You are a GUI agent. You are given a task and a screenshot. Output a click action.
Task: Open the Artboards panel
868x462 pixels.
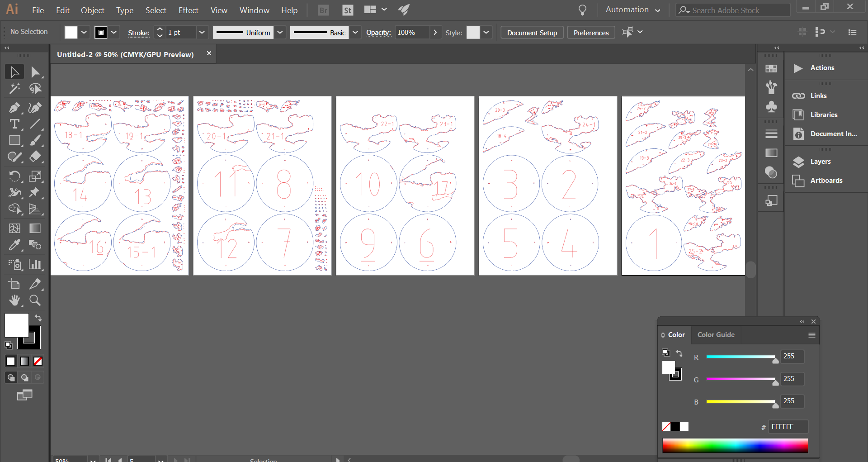826,181
